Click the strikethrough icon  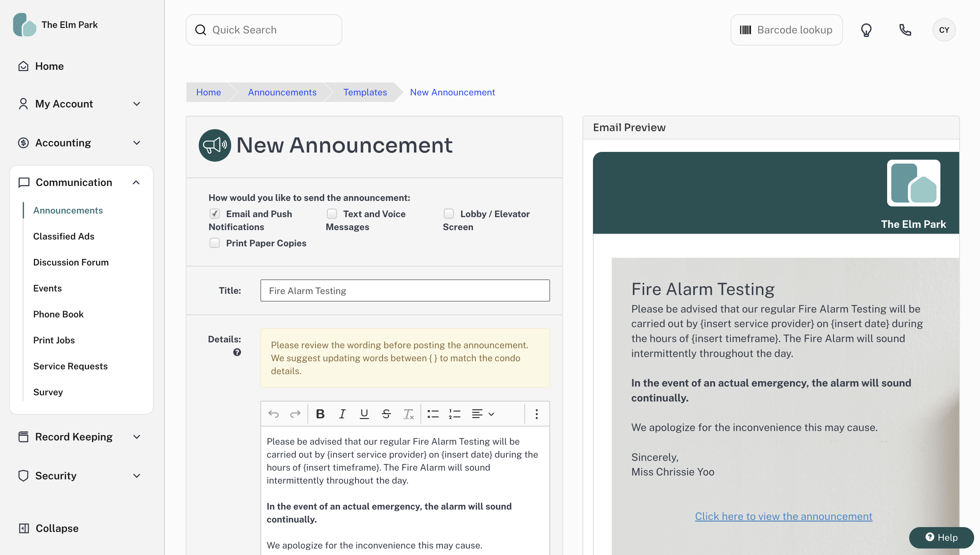coord(386,414)
